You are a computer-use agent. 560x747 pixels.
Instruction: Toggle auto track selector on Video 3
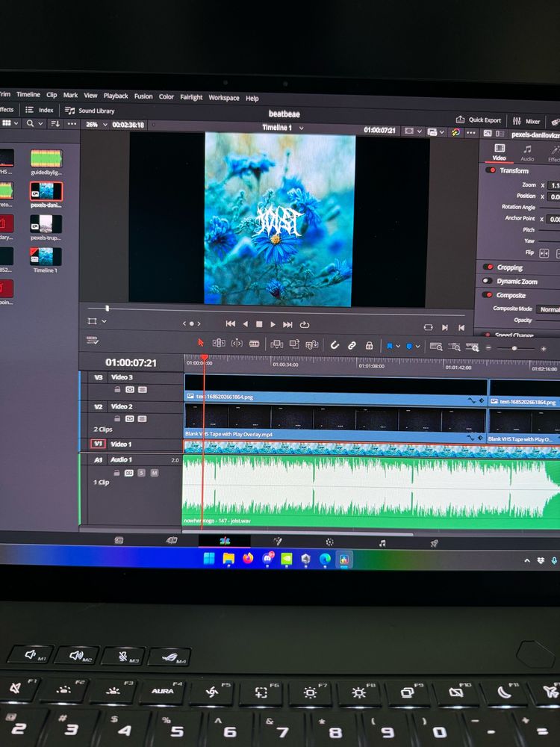click(129, 389)
